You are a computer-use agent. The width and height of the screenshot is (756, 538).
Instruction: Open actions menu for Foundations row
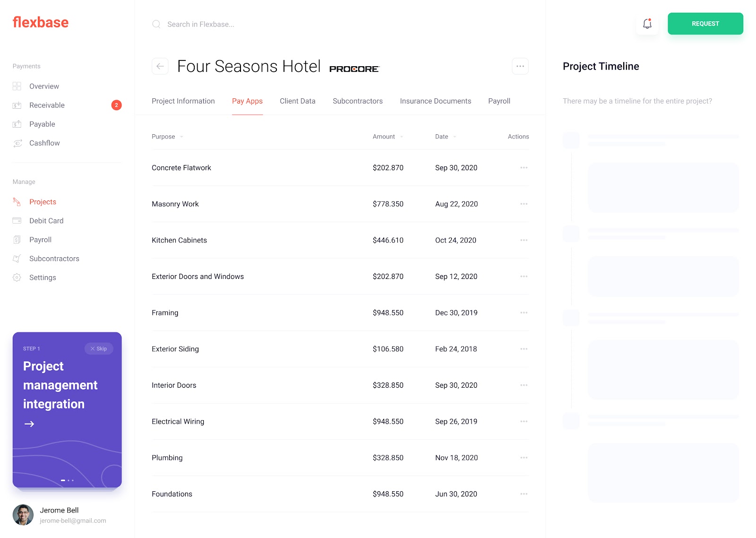[x=524, y=494]
